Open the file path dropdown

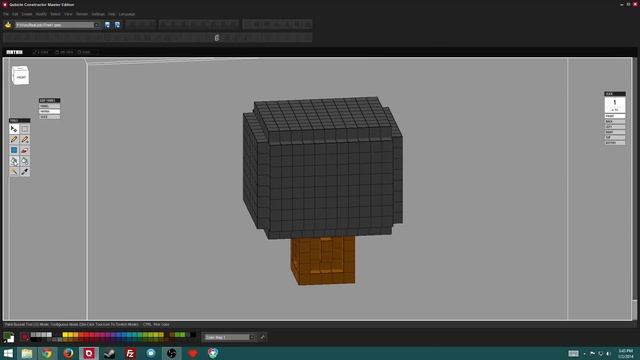coord(57,25)
